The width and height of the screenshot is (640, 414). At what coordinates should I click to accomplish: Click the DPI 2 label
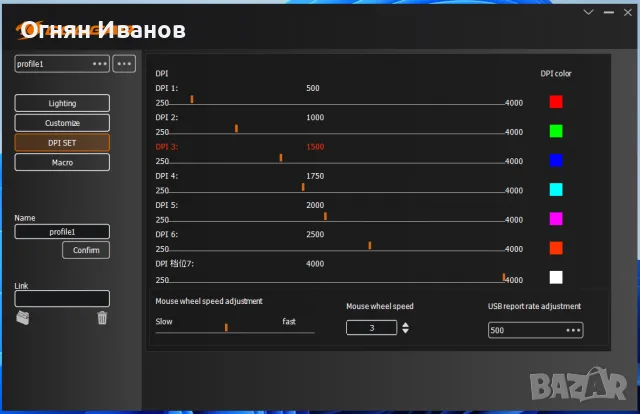tap(167, 118)
